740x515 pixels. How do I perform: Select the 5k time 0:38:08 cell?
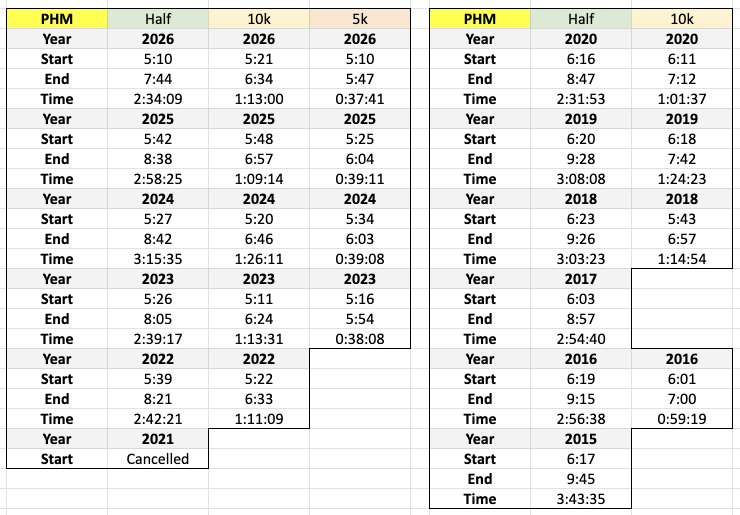[x=359, y=339]
